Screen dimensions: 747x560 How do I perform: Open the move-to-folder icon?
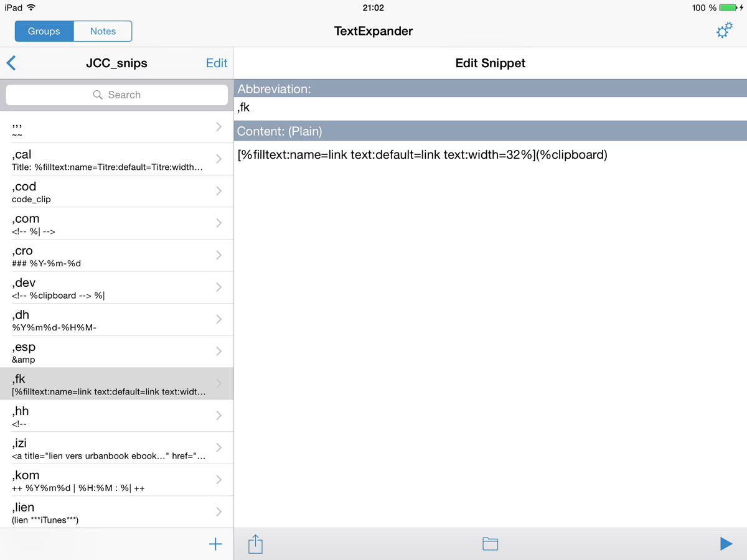click(x=491, y=544)
